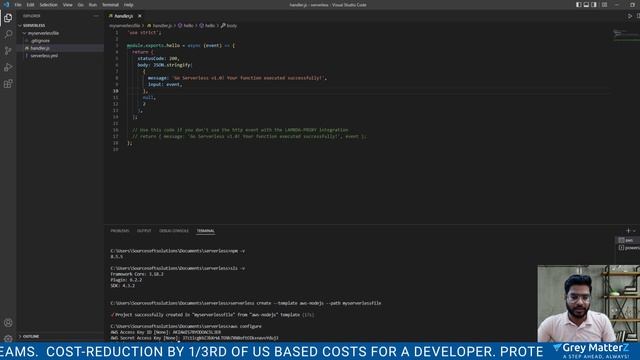
Task: Click the message string code line
Action: click(x=237, y=78)
